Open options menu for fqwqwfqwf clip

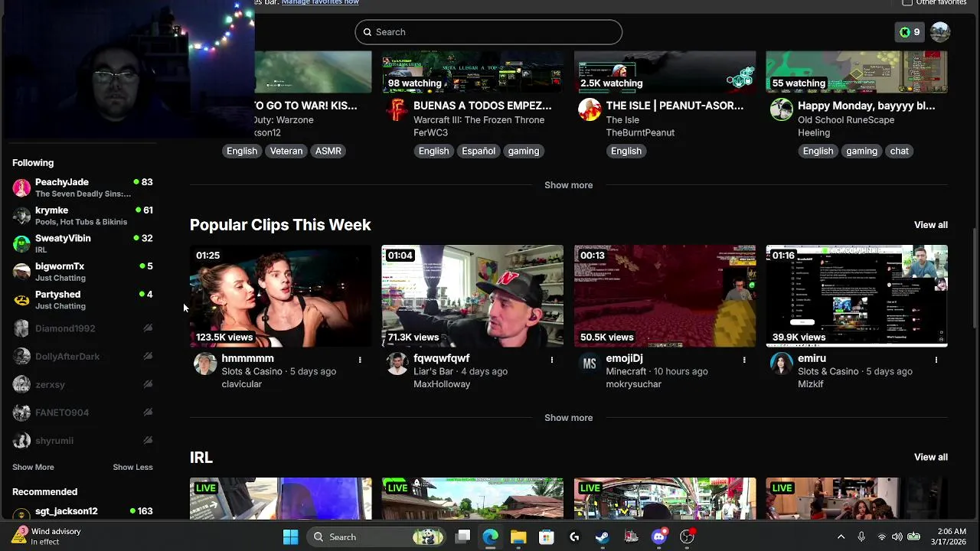click(552, 359)
